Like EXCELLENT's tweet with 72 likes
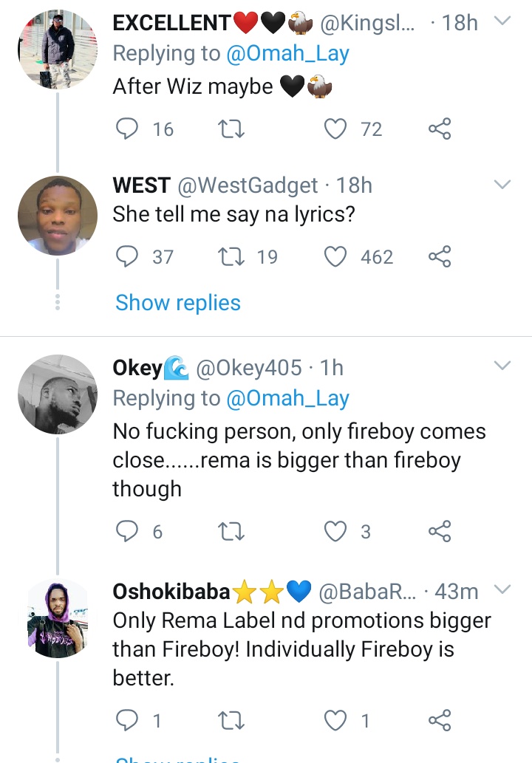 click(x=337, y=130)
